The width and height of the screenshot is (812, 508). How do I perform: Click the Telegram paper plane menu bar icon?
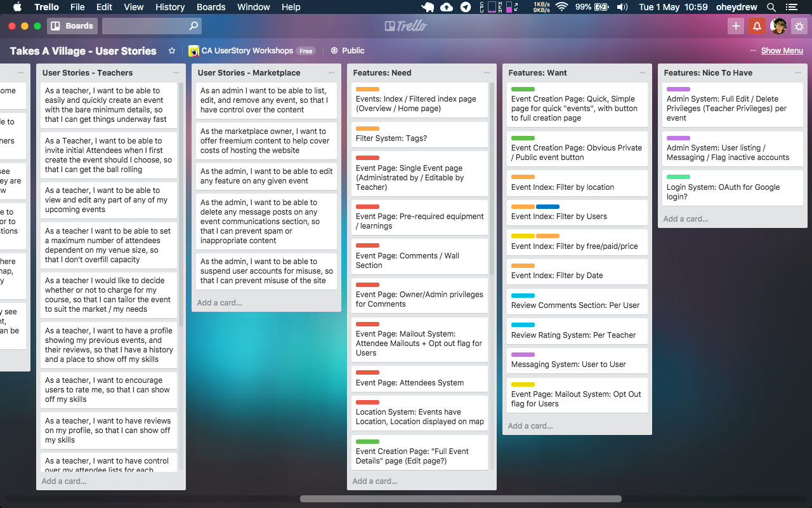pyautogui.click(x=466, y=7)
